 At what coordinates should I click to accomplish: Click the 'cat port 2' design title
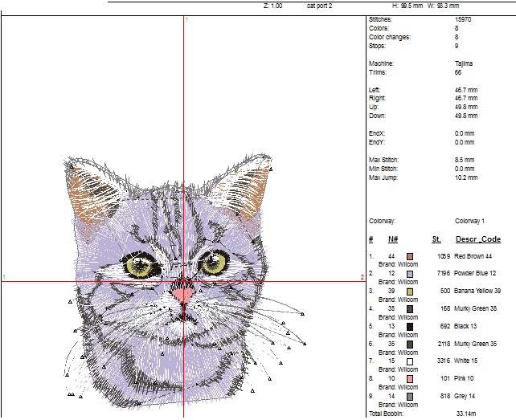(x=319, y=5)
